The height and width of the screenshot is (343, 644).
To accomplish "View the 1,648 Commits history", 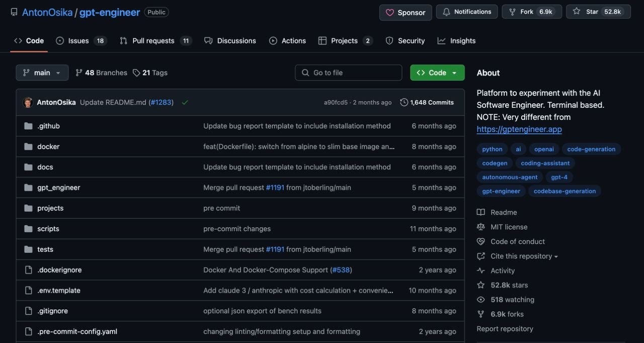I will pyautogui.click(x=427, y=102).
